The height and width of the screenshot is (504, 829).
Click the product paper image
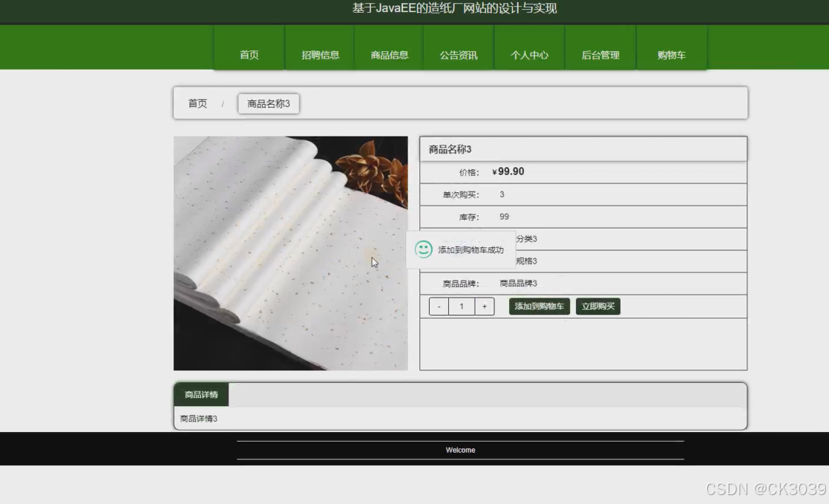click(x=291, y=253)
